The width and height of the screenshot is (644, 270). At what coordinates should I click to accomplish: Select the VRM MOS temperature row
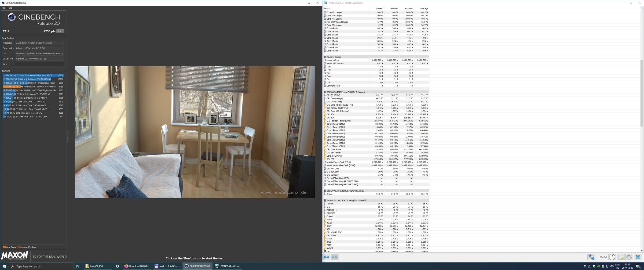(x=376, y=213)
